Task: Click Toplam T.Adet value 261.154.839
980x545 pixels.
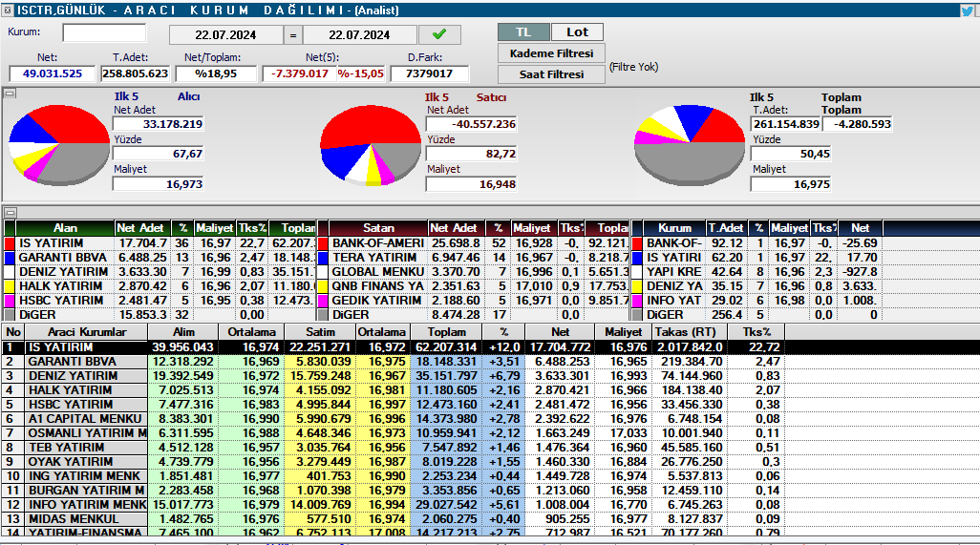Action: tap(786, 124)
